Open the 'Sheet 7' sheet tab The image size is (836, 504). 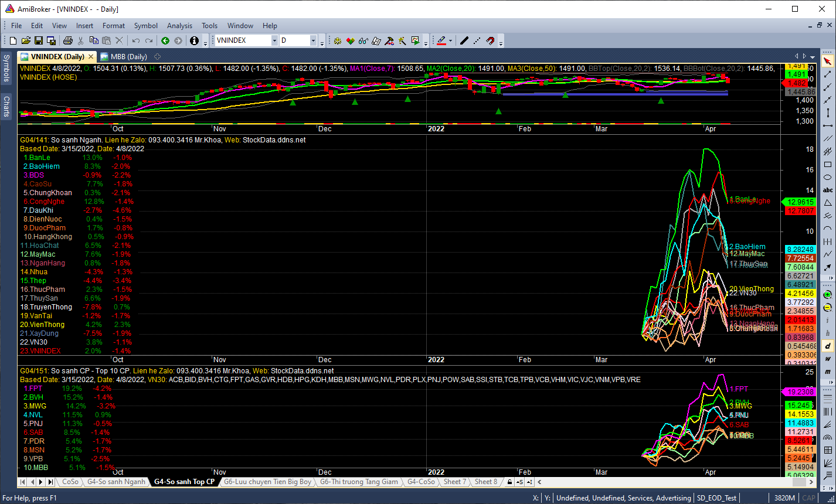point(455,482)
